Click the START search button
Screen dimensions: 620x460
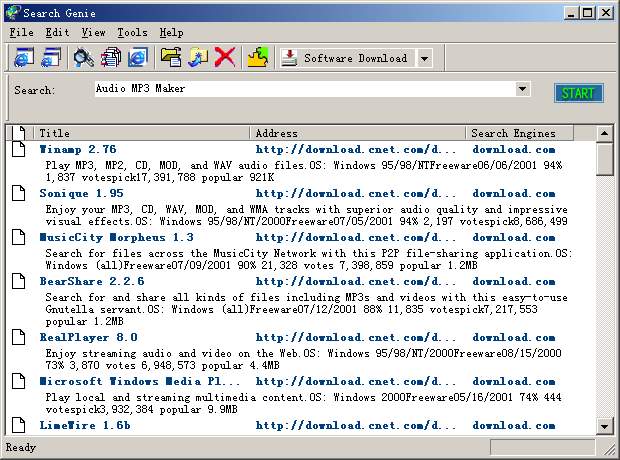click(x=578, y=93)
